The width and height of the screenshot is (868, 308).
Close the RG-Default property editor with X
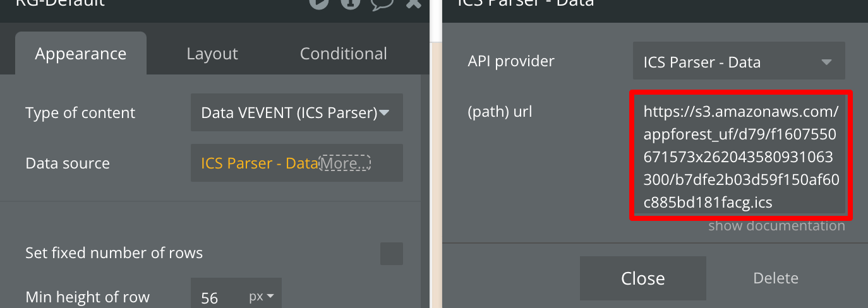413,3
